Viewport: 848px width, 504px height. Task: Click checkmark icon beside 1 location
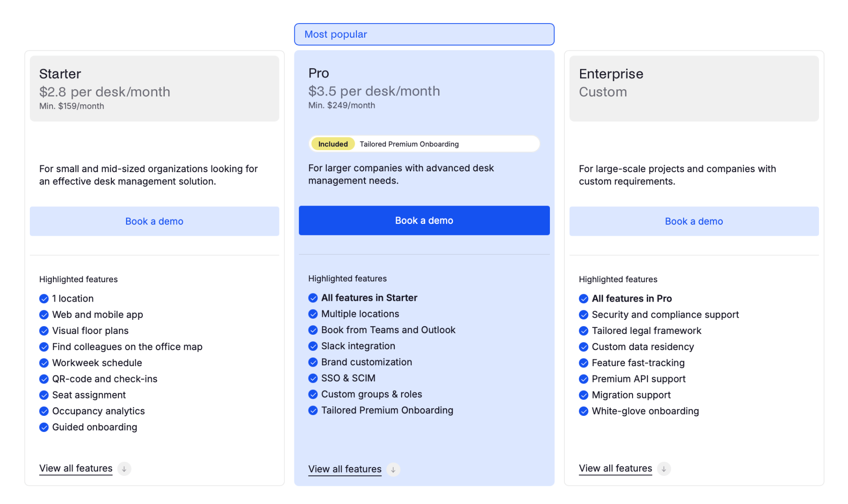[x=44, y=299]
